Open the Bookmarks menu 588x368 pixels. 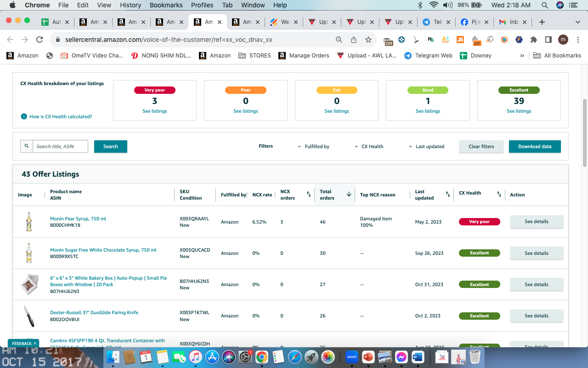pos(166,5)
